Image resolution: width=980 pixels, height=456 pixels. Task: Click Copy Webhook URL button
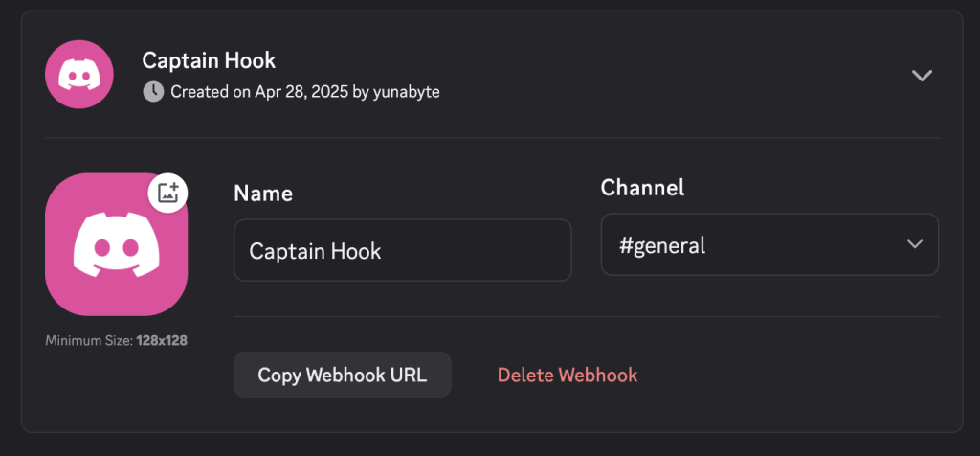point(342,375)
